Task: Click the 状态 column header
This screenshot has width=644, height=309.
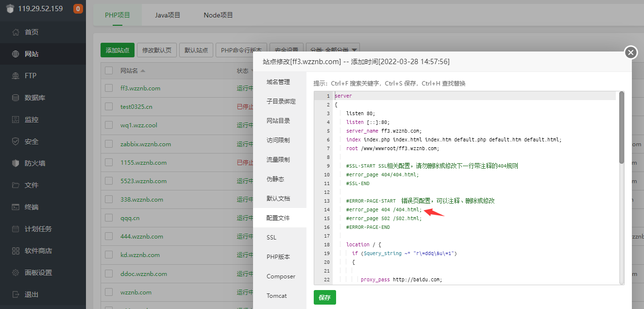Action: tap(243, 70)
